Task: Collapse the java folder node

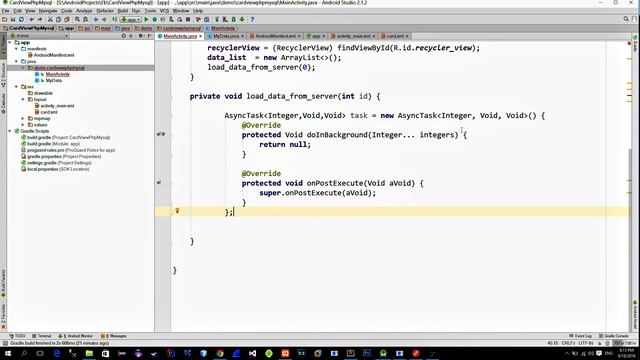Action: pos(16,61)
